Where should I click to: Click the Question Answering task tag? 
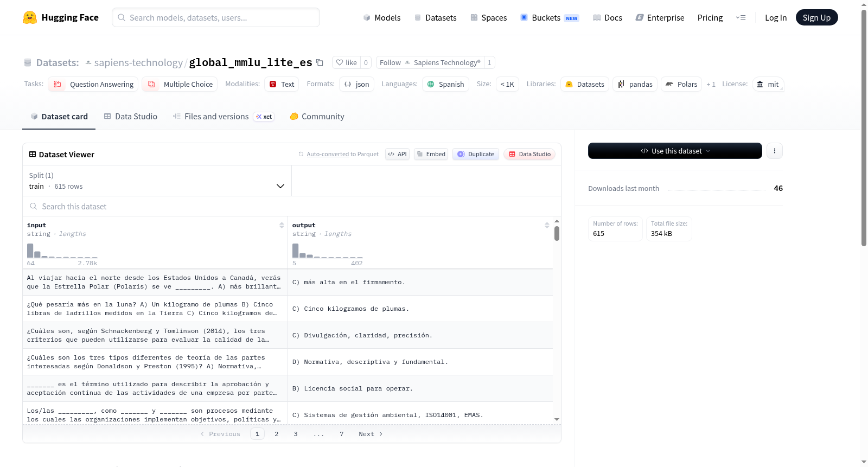click(93, 84)
